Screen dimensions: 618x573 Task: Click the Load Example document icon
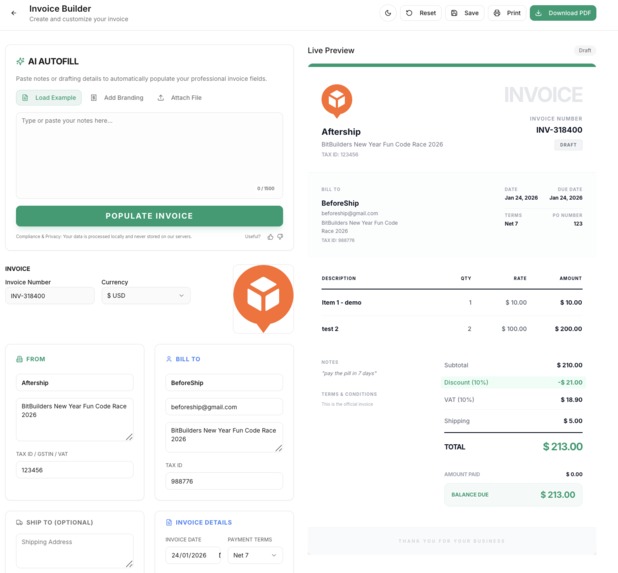25,98
